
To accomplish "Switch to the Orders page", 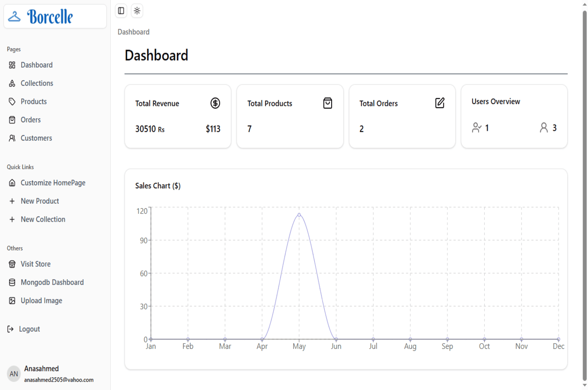I will [x=30, y=120].
